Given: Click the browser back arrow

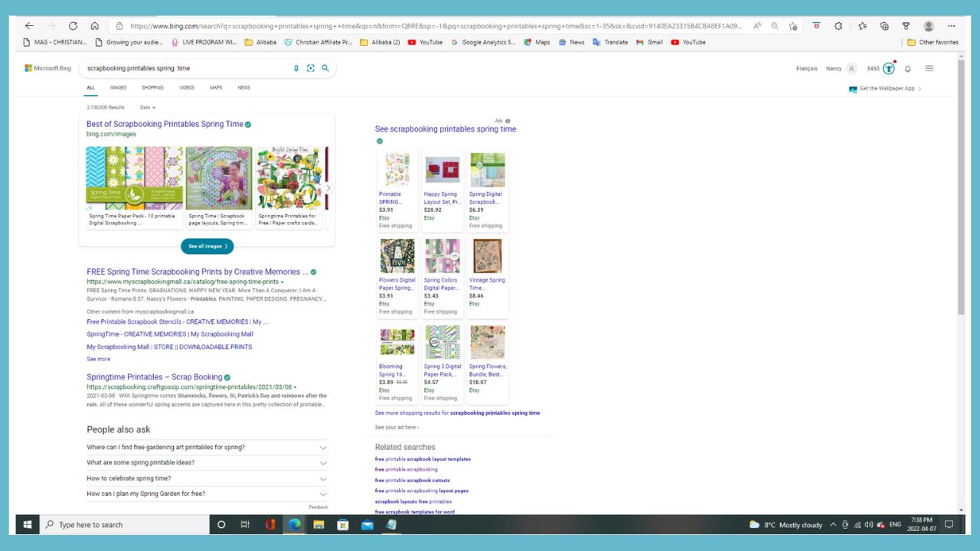Looking at the screenshot, I should click(29, 25).
